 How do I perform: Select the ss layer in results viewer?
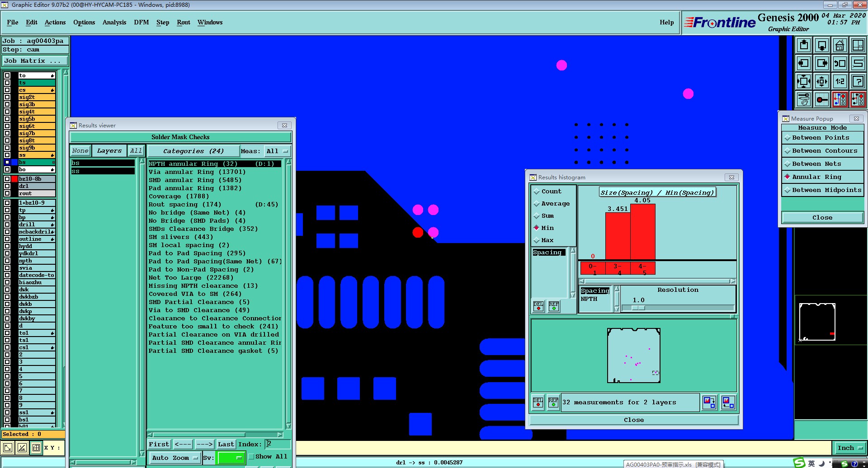[103, 171]
